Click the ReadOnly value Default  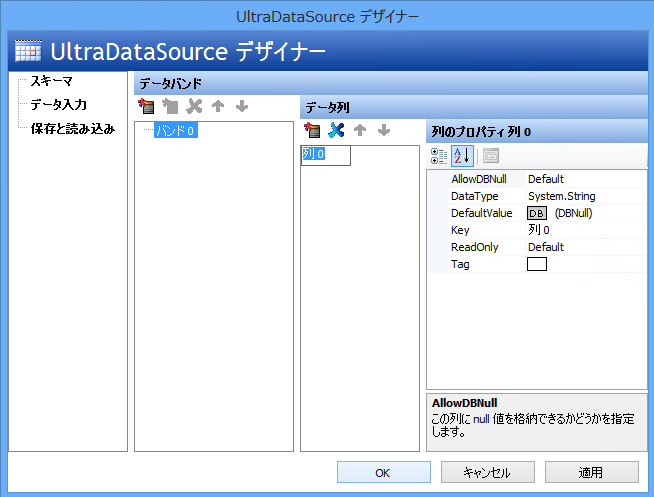pos(546,247)
